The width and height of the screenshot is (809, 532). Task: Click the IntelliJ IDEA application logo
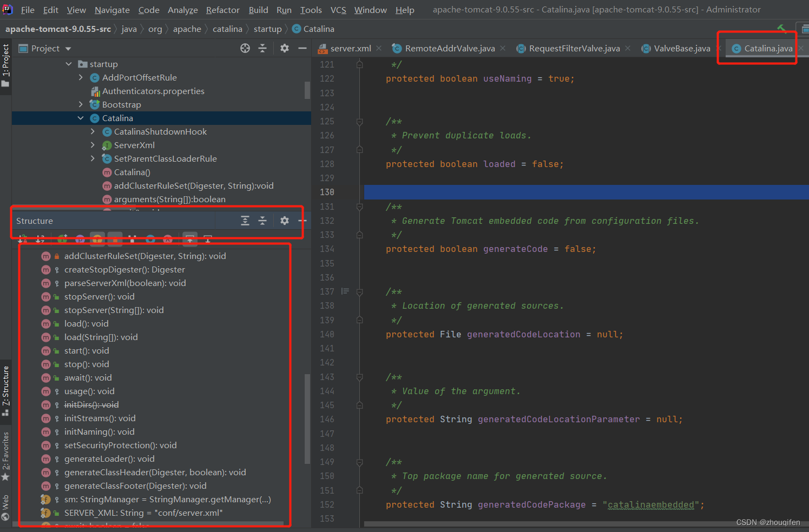[8, 9]
